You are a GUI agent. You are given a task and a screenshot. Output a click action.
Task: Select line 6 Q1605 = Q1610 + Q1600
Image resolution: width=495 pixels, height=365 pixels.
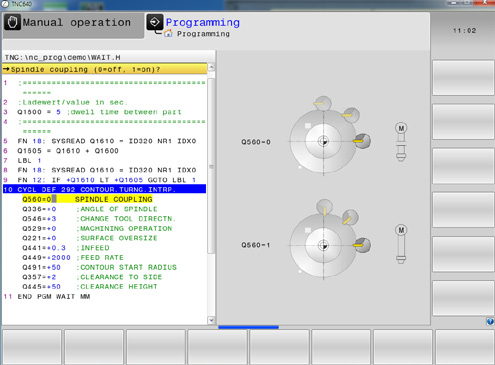click(61, 151)
